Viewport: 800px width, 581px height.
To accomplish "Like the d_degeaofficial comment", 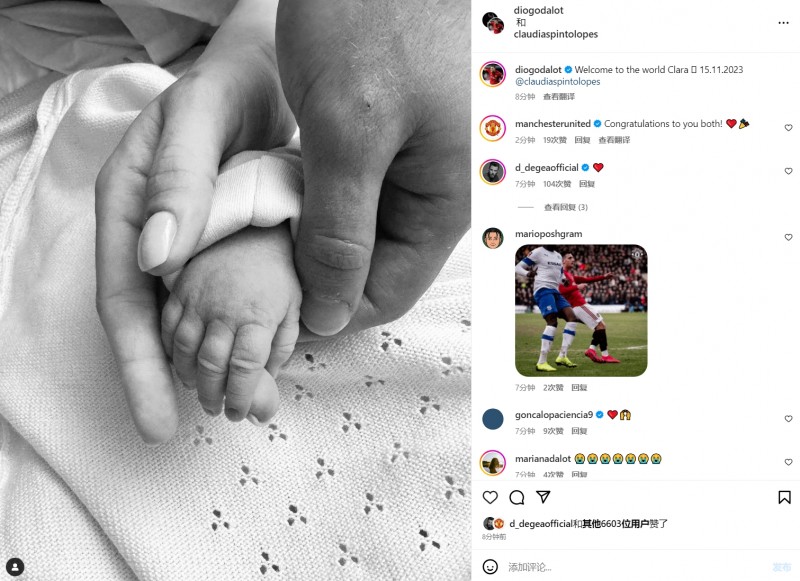I will coord(788,171).
